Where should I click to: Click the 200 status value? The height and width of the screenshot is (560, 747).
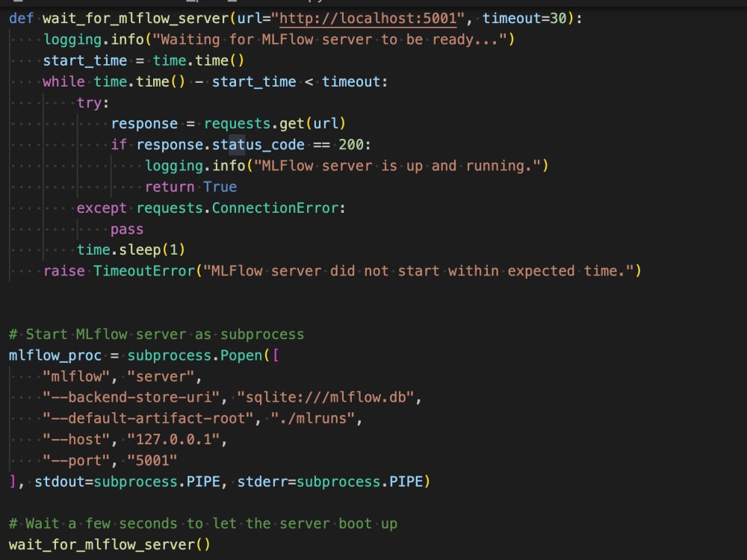tap(351, 144)
